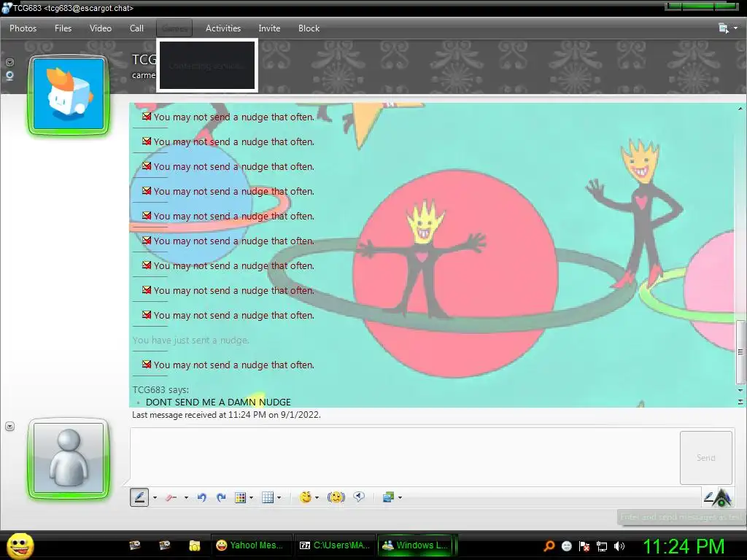Viewport: 747px width, 560px height.
Task: Click the Start button smiley orb
Action: click(20, 545)
